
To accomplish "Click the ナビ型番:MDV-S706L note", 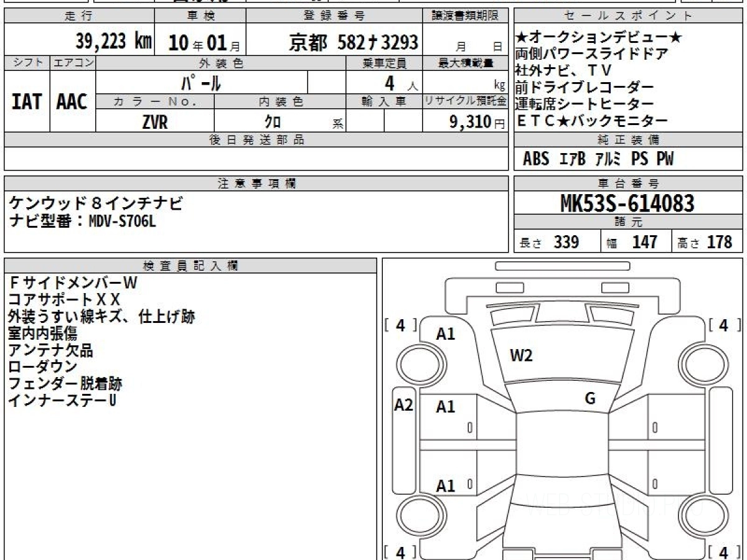I will (x=82, y=220).
